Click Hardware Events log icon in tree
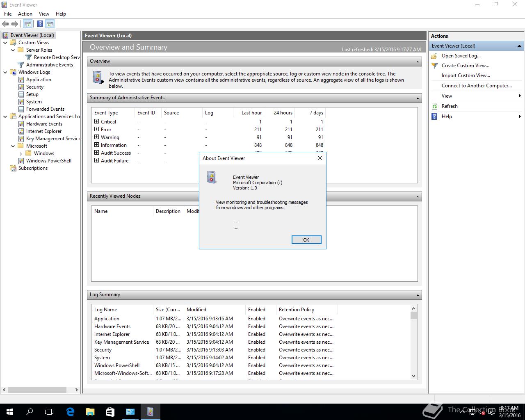Image resolution: width=525 pixels, height=420 pixels. coord(21,124)
